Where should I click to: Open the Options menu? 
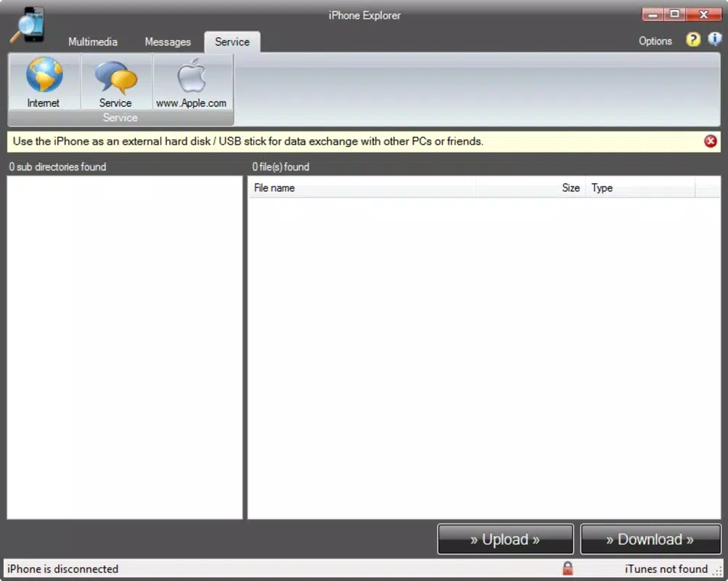click(x=655, y=41)
